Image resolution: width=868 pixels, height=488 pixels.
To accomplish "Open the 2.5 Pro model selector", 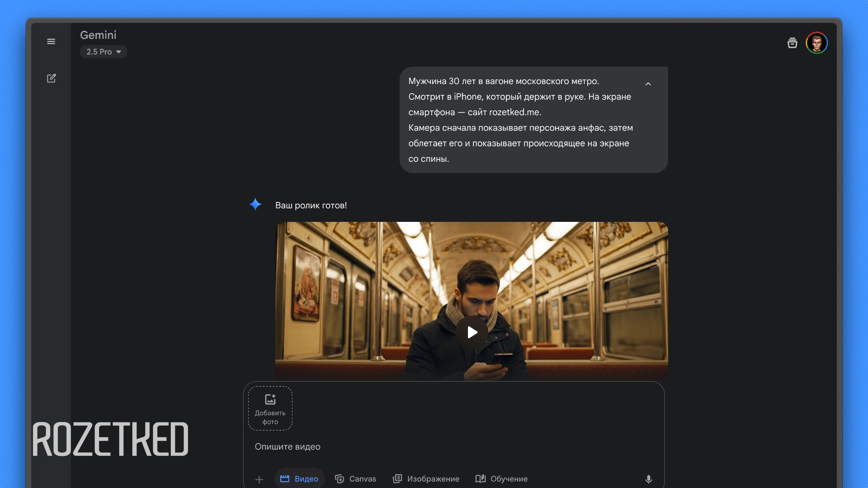I will [x=103, y=52].
